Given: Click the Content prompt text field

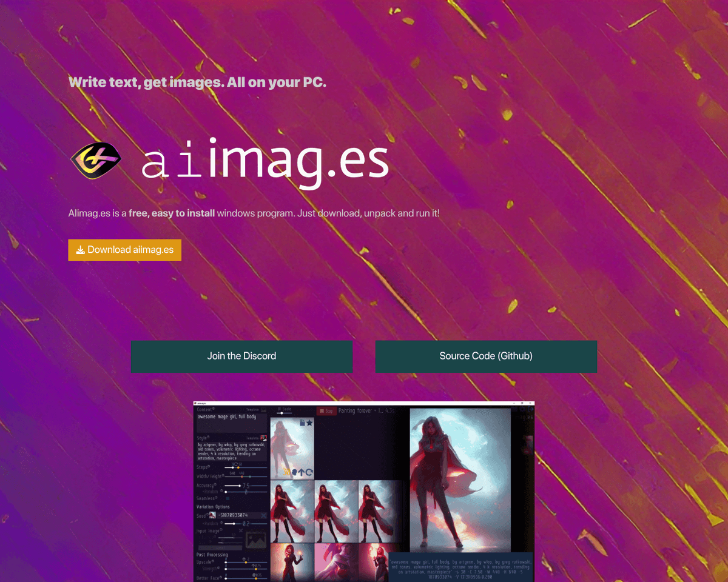Looking at the screenshot, I should point(231,423).
